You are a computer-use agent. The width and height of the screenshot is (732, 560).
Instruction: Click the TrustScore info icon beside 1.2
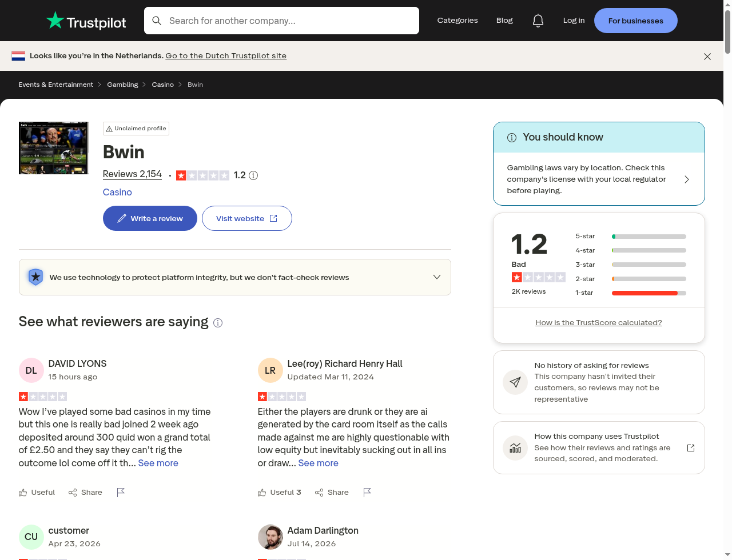click(253, 175)
